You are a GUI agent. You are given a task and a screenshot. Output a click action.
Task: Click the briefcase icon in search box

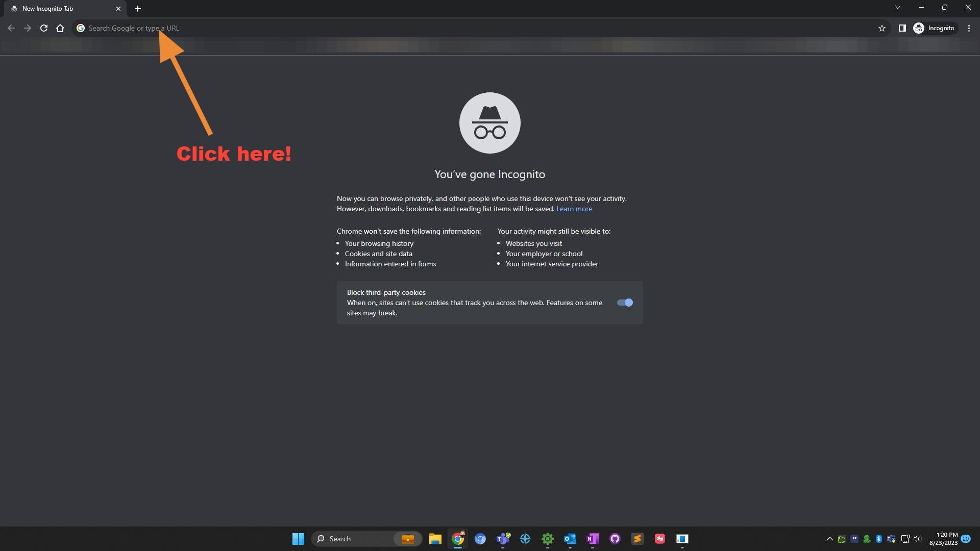point(408,539)
